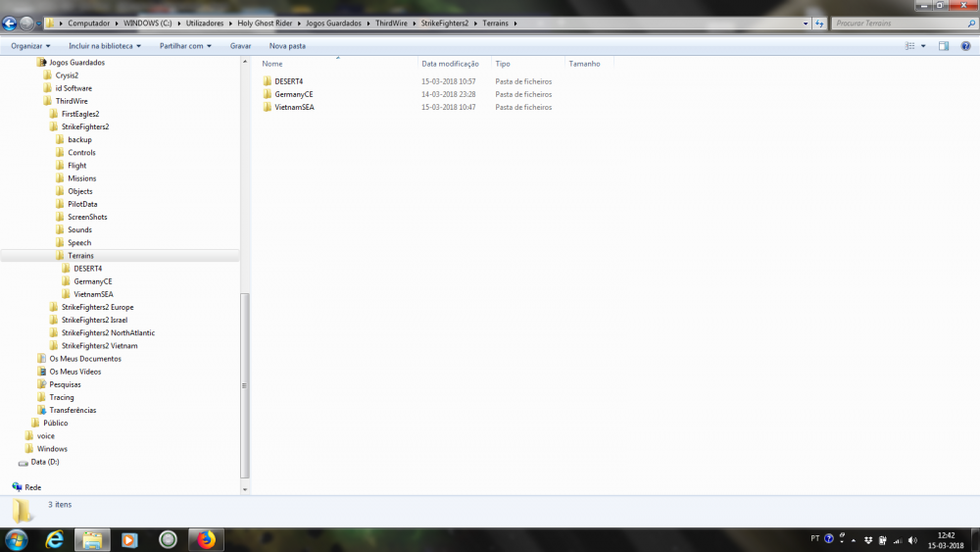Select StrikeFighters2 Vietnam in the tree

click(99, 346)
